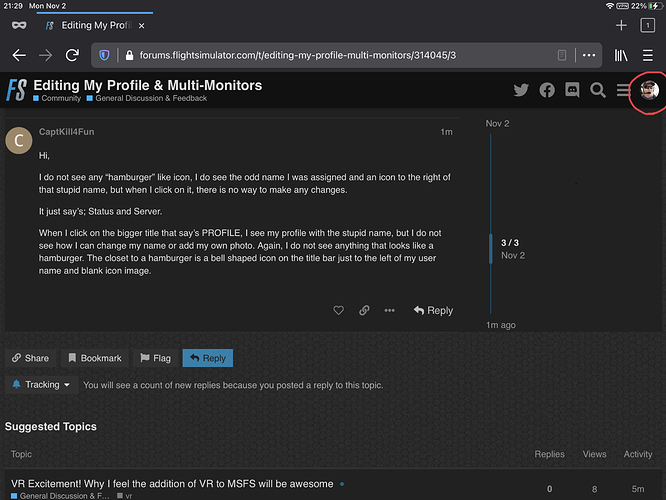
Task: Jump to latest post 1m ago
Action: [501, 325]
